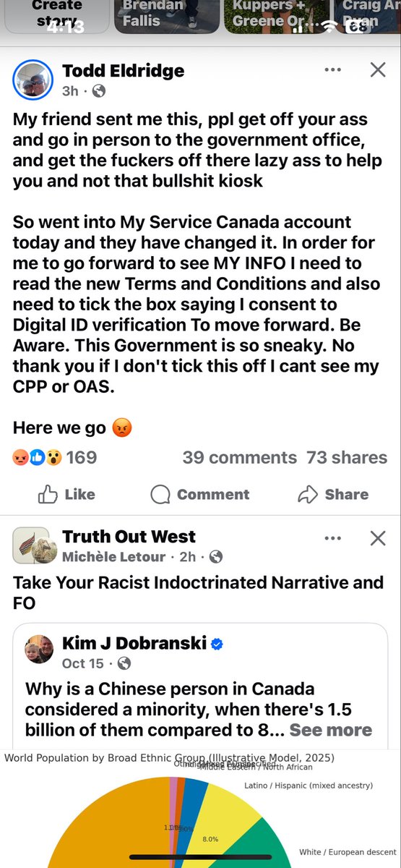The width and height of the screenshot is (401, 868).
Task: Open Kim J Dobranski's profile name
Action: pyautogui.click(x=134, y=643)
